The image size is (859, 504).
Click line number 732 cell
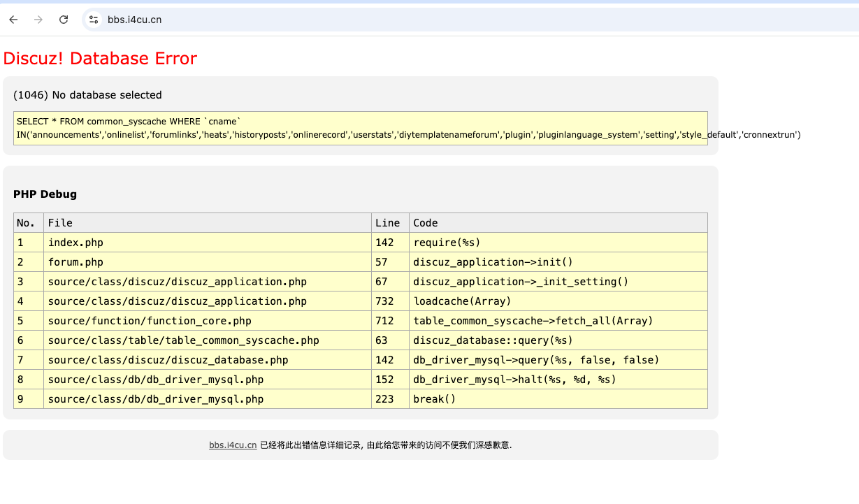390,301
